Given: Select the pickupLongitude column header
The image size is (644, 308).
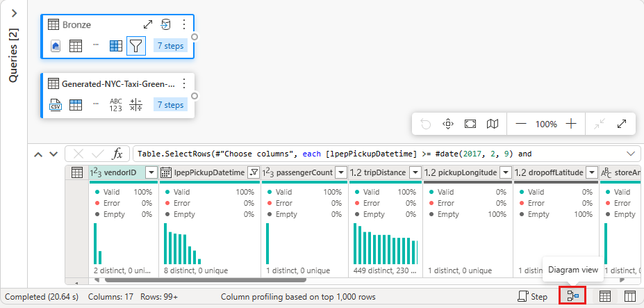Looking at the screenshot, I should click(467, 172).
